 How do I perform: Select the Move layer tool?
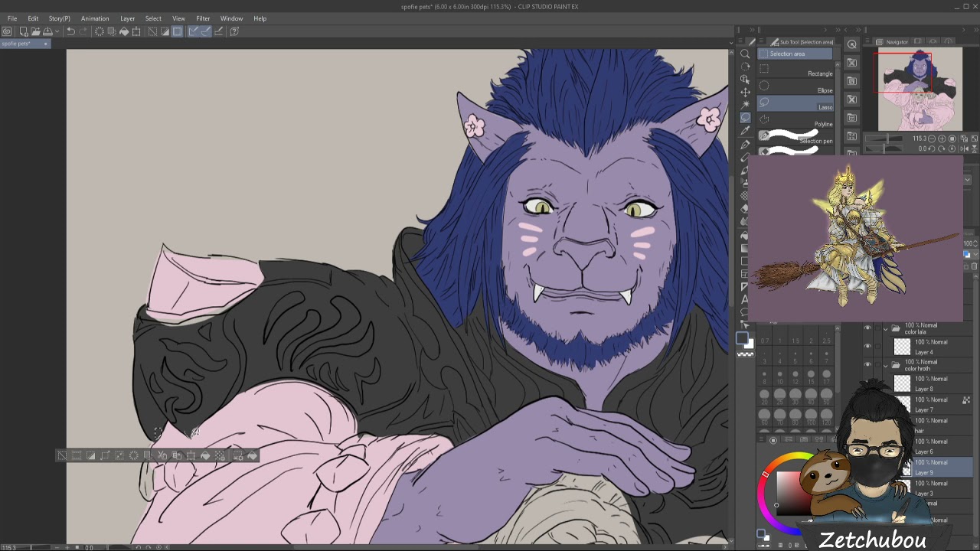tap(745, 92)
